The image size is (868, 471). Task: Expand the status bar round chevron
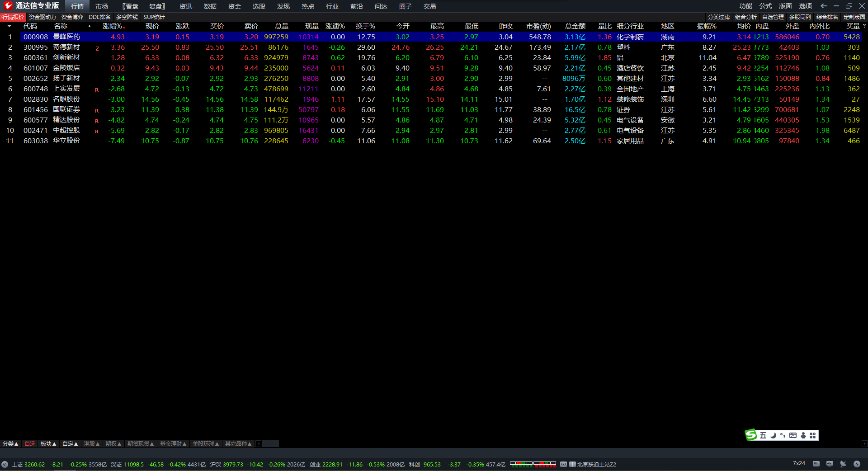5,464
